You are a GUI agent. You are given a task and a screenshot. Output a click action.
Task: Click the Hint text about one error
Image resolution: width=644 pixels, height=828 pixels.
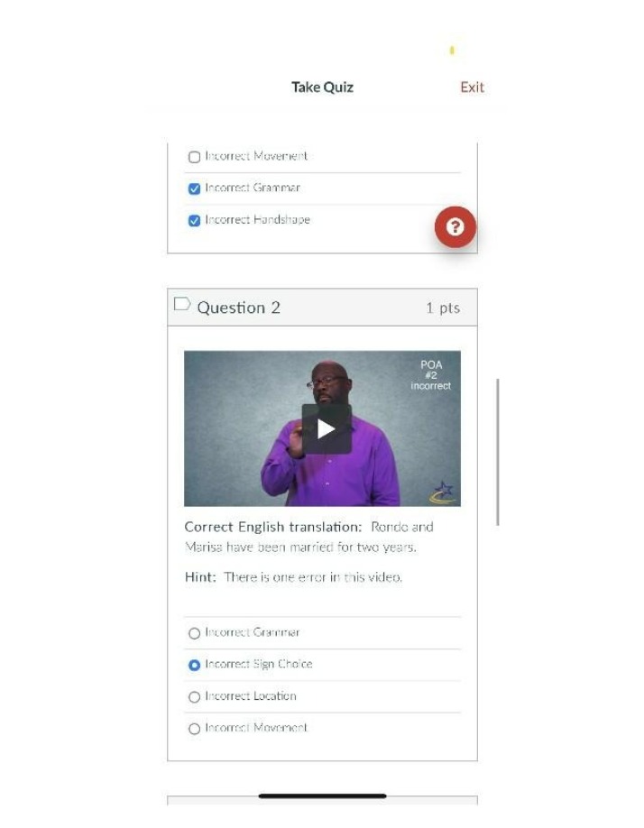coord(293,577)
